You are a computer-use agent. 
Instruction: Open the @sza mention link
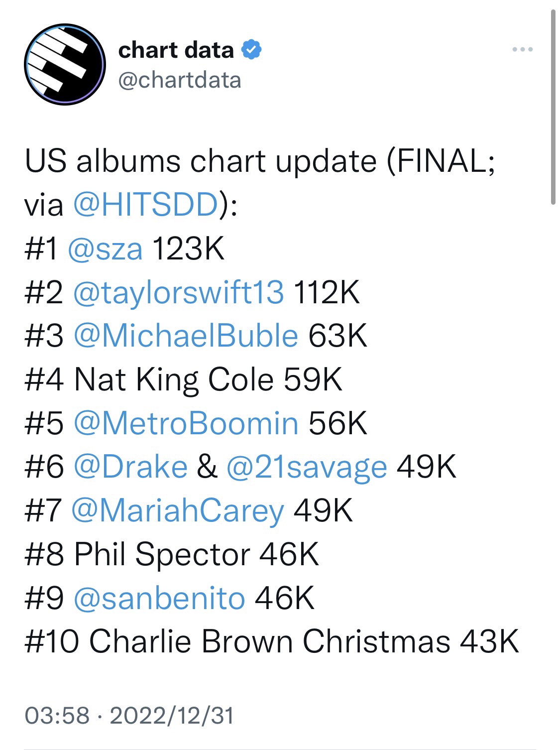click(x=105, y=248)
